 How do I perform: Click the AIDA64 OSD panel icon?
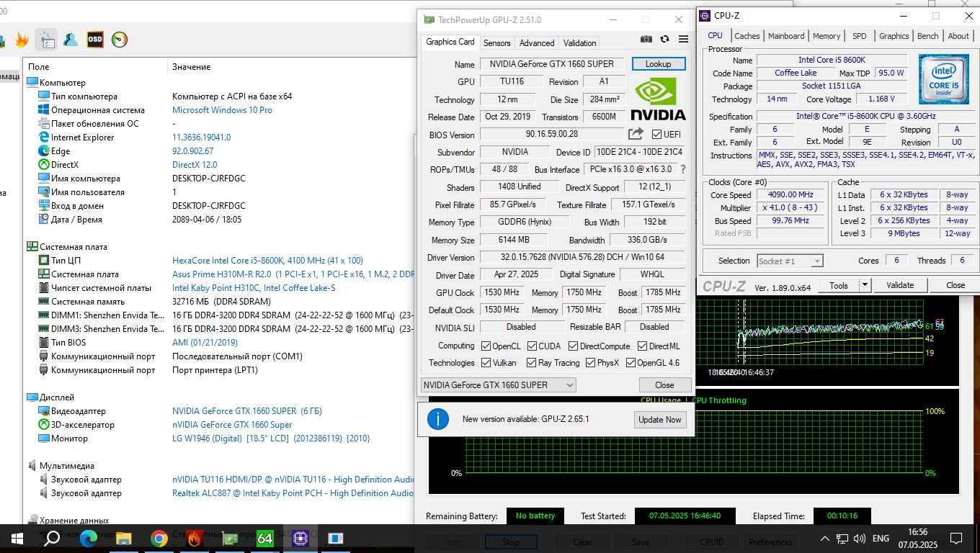click(95, 40)
